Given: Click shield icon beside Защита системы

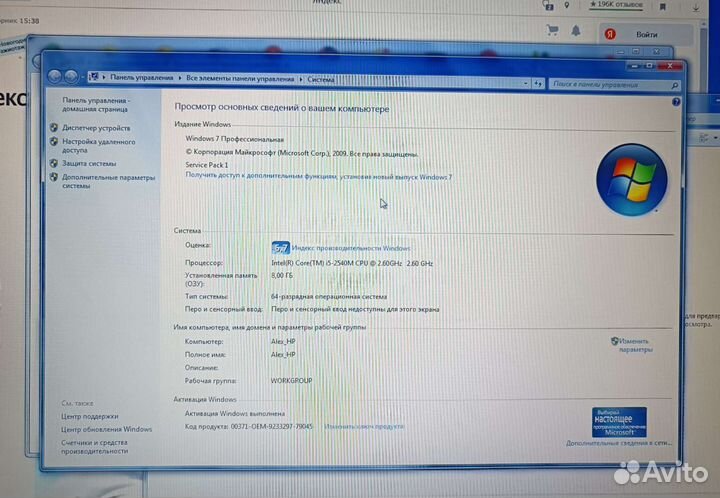Looking at the screenshot, I should pyautogui.click(x=54, y=163).
